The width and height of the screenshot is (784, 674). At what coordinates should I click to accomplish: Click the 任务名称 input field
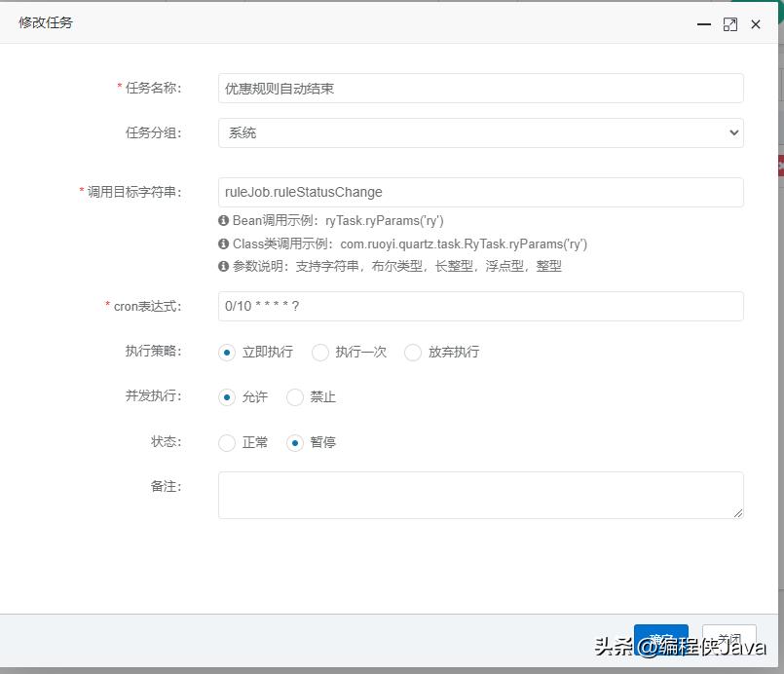(x=480, y=88)
